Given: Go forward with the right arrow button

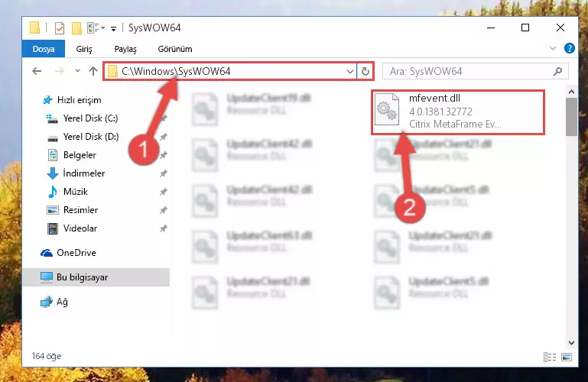Looking at the screenshot, I should (59, 71).
